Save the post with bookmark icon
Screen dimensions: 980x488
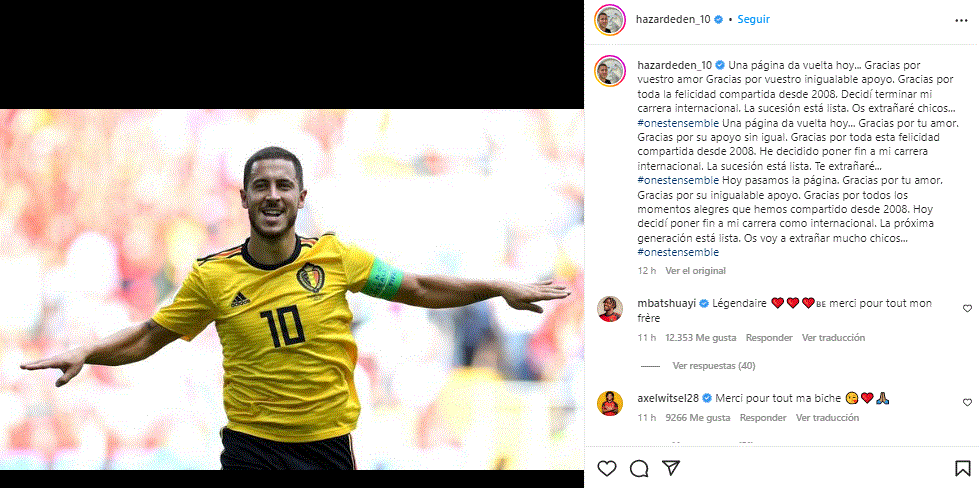click(x=962, y=469)
